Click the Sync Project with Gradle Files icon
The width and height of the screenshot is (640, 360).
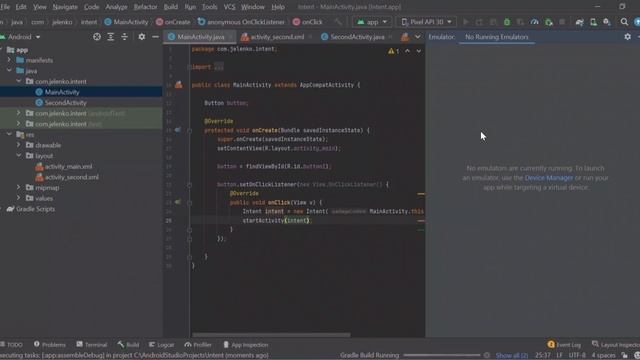coord(579,22)
